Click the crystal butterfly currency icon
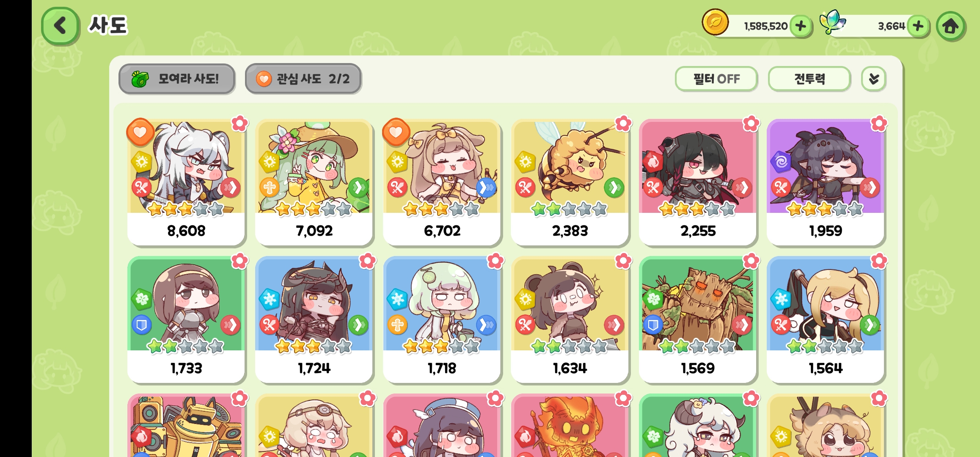The width and height of the screenshot is (980, 457). coord(832,22)
